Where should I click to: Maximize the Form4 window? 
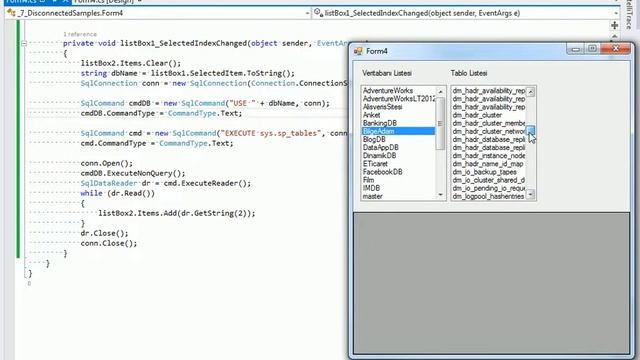pos(592,49)
